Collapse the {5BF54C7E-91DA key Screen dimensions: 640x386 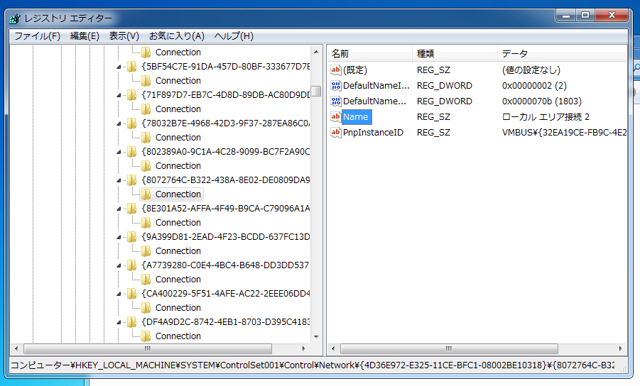119,67
